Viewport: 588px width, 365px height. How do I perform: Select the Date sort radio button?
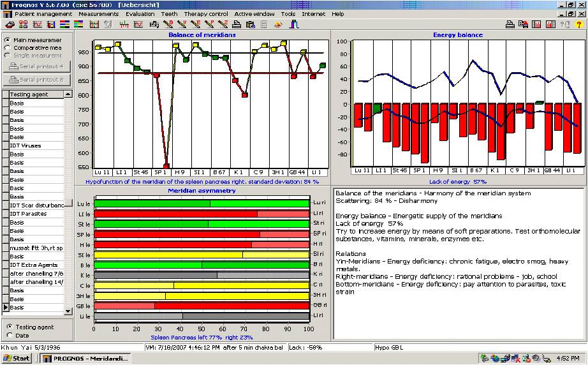pos(10,336)
